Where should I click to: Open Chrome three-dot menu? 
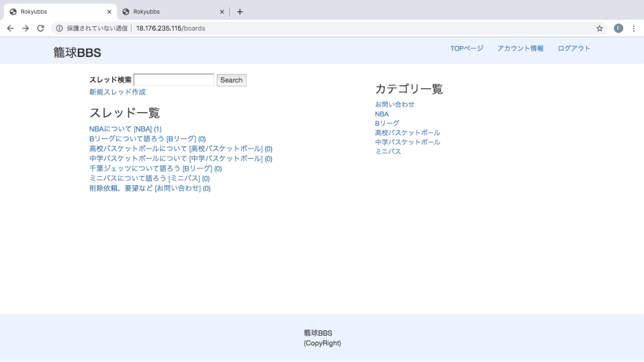point(634,28)
